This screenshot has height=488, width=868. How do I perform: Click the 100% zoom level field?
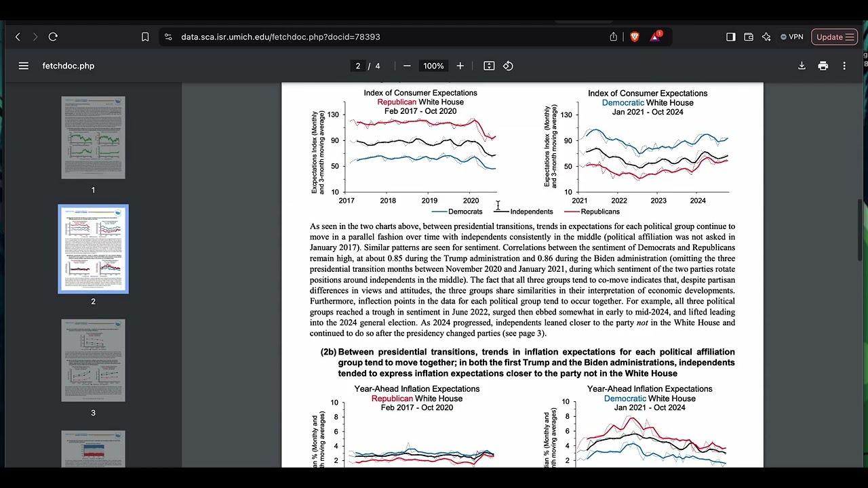(433, 66)
